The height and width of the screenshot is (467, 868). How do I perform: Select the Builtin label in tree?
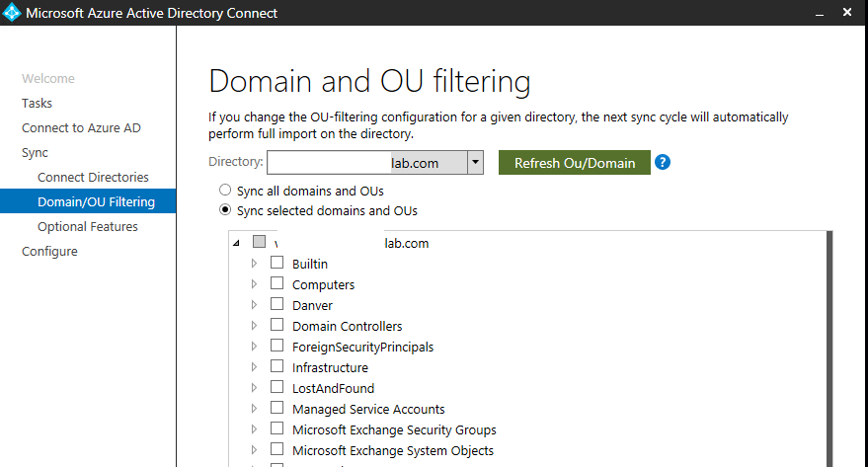(310, 264)
